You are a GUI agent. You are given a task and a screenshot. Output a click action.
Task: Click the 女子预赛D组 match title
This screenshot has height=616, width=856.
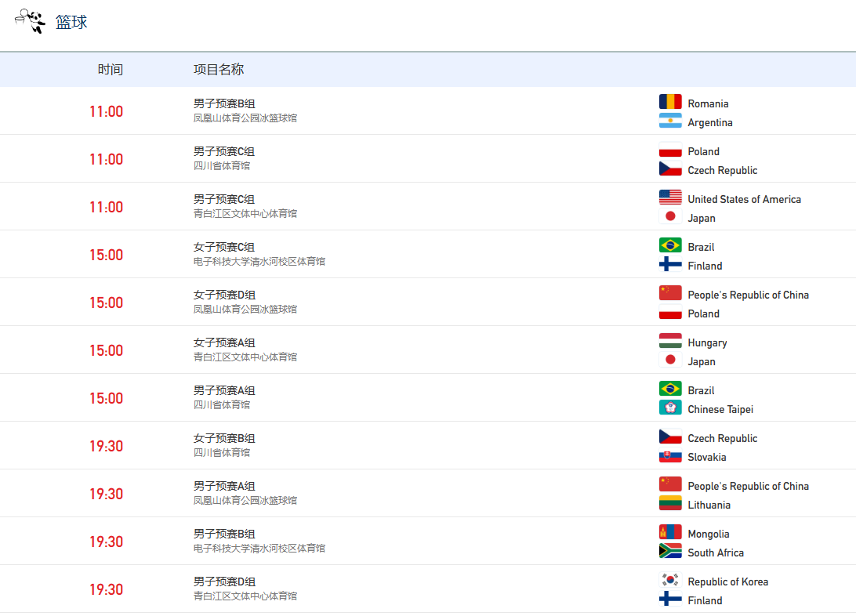click(224, 295)
